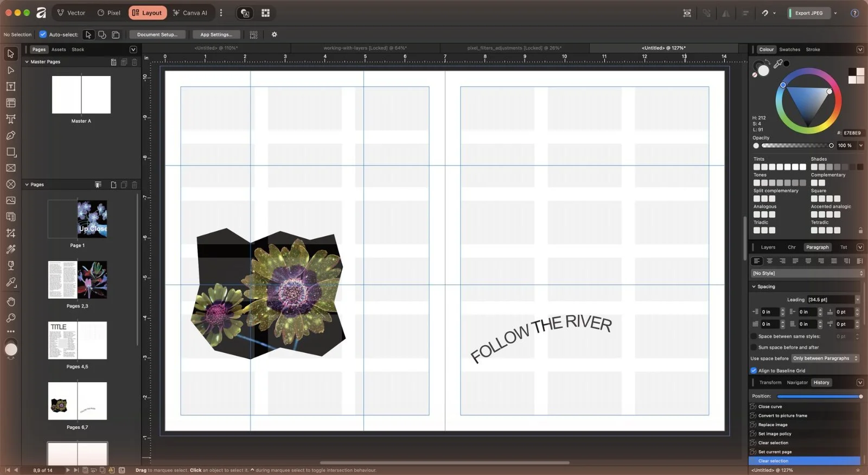Select the Pen tool

pos(10,135)
